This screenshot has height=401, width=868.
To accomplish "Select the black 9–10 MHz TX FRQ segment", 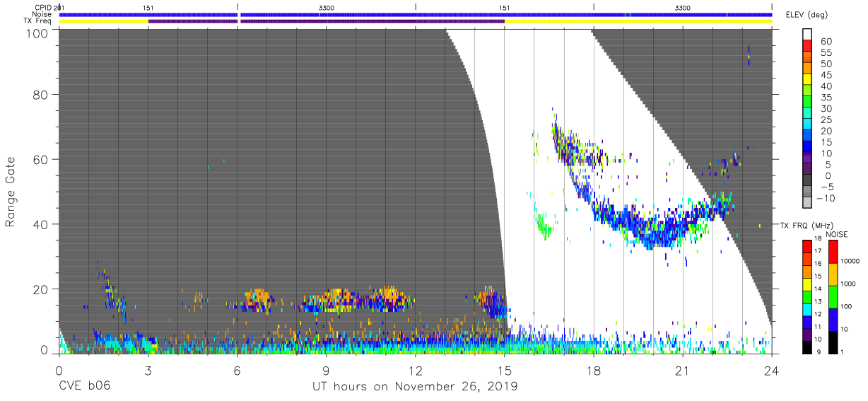I will pyautogui.click(x=809, y=346).
